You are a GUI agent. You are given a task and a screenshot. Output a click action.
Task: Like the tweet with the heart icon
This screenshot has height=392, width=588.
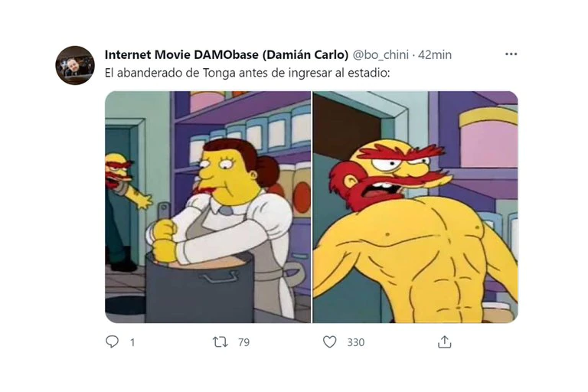(330, 341)
